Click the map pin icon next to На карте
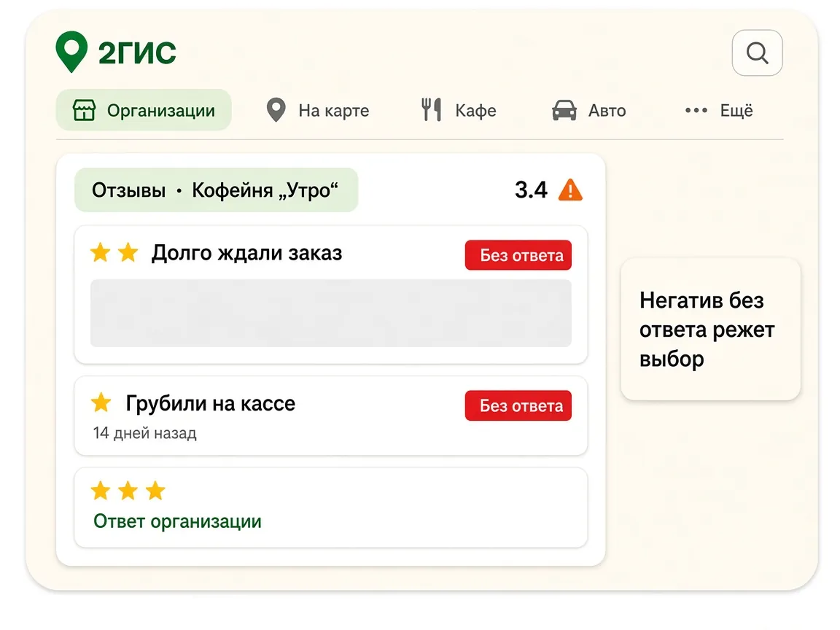840x630 pixels. pyautogui.click(x=276, y=110)
